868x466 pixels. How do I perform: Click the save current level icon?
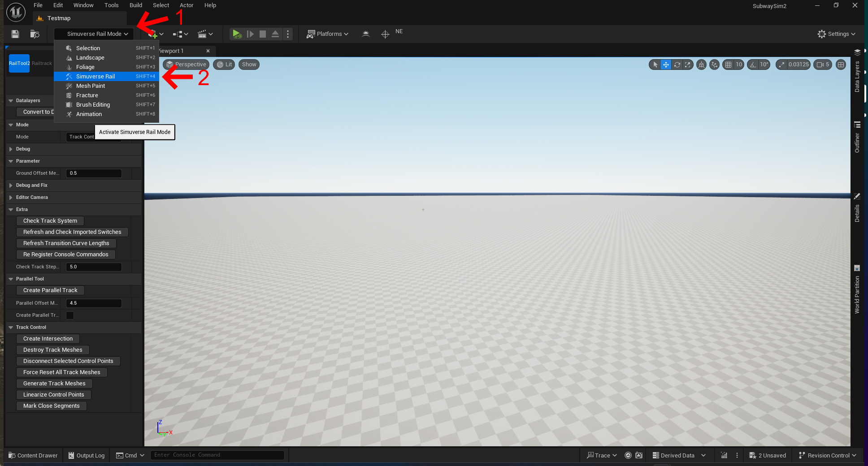[x=15, y=34]
